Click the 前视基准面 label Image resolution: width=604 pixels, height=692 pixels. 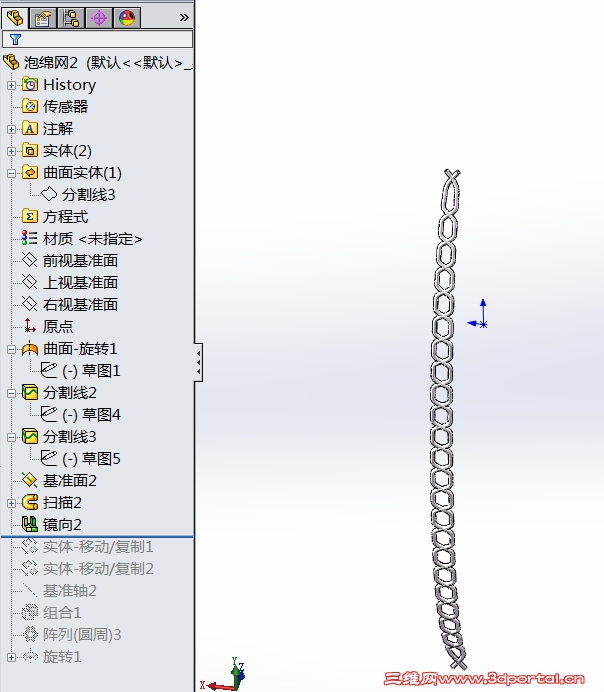pos(80,260)
